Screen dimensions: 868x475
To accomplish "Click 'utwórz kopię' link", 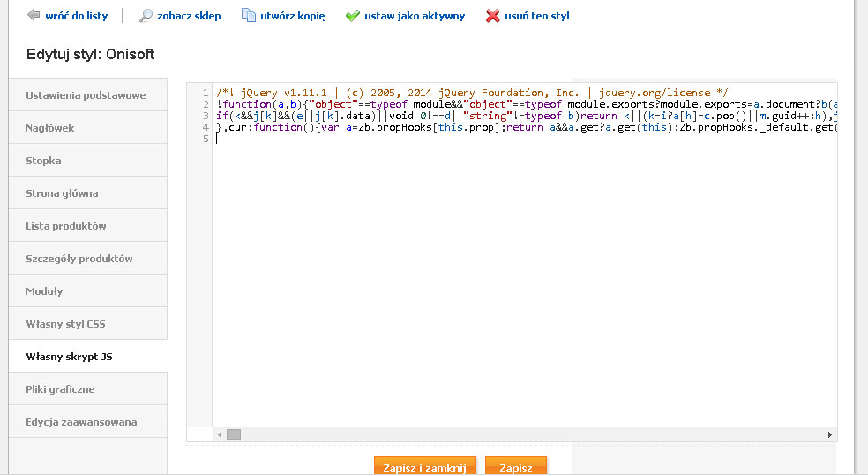I will coord(292,16).
